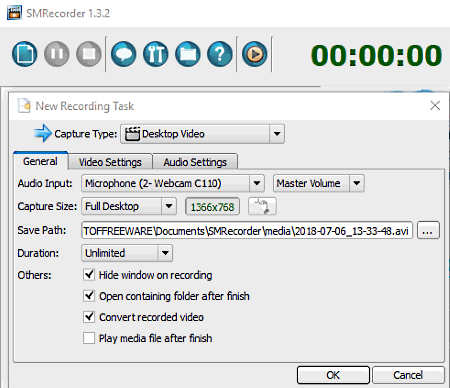Screen dimensions: 450x388
Task: Open the tools settings icon
Action: coord(156,54)
